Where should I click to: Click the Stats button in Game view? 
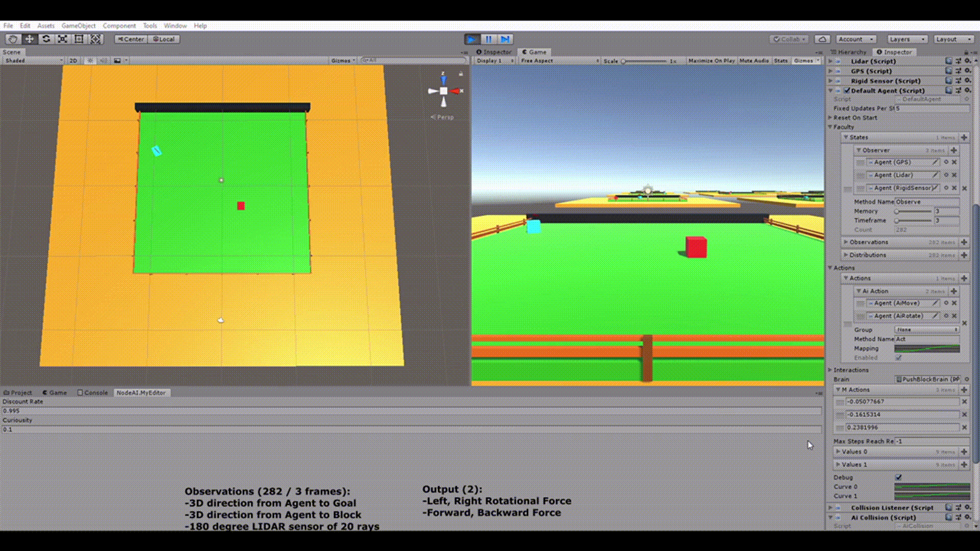coord(780,61)
